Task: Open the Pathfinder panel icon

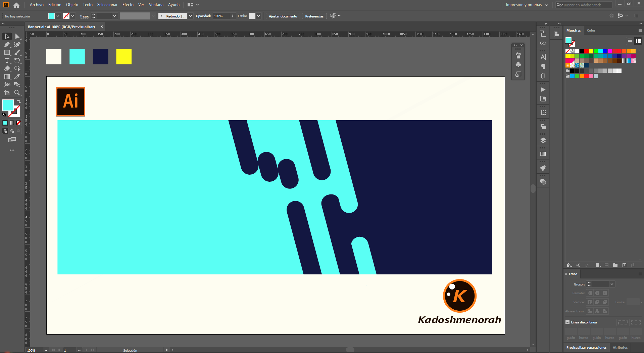Action: coord(543,126)
